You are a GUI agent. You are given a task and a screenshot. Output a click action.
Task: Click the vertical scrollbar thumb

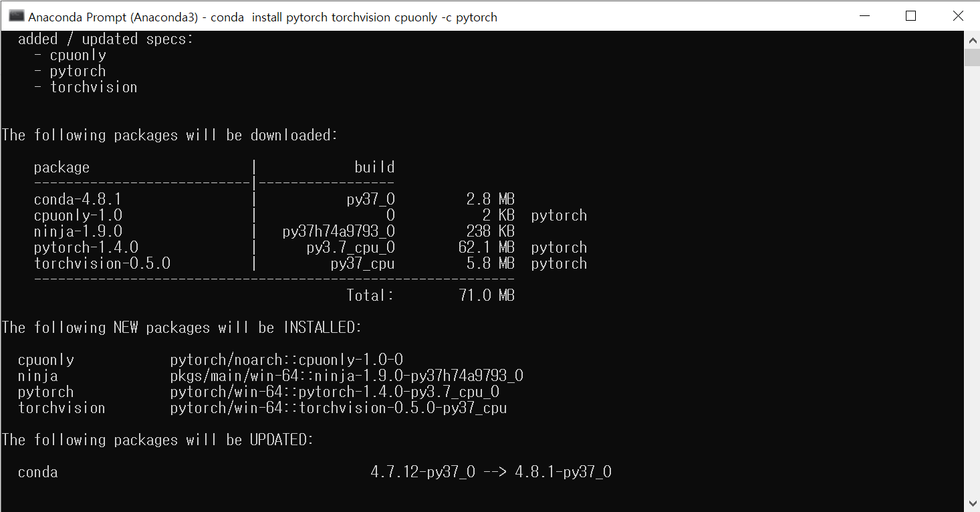(972, 57)
